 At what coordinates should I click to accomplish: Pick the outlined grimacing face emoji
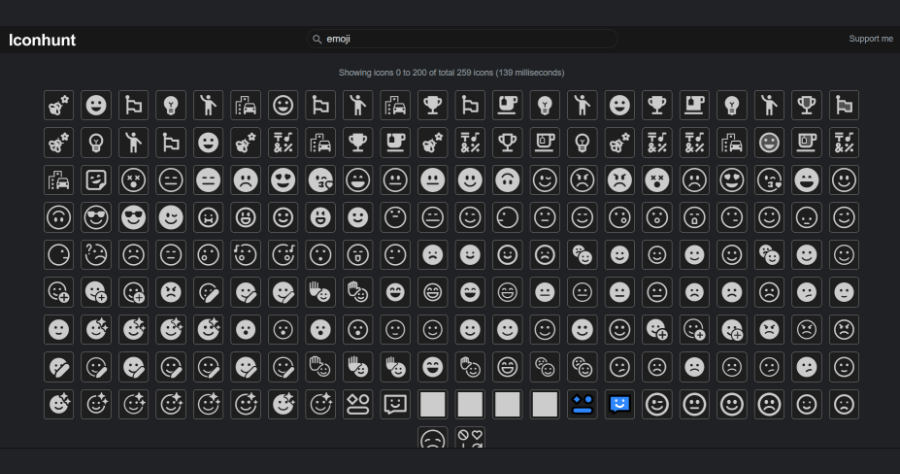pos(208,217)
